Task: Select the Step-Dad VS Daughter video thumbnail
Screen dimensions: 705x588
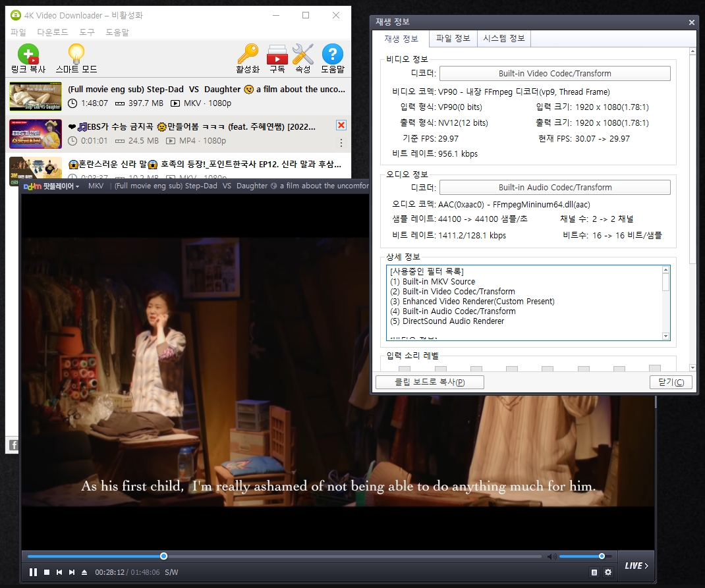Action: tap(36, 96)
